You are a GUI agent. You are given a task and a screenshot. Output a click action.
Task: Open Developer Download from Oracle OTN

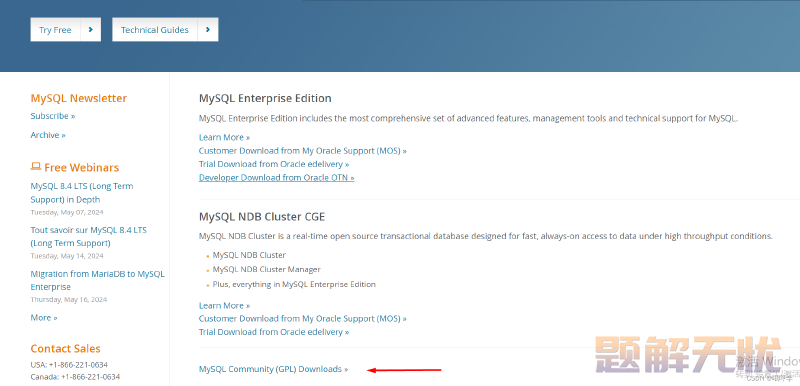[277, 177]
